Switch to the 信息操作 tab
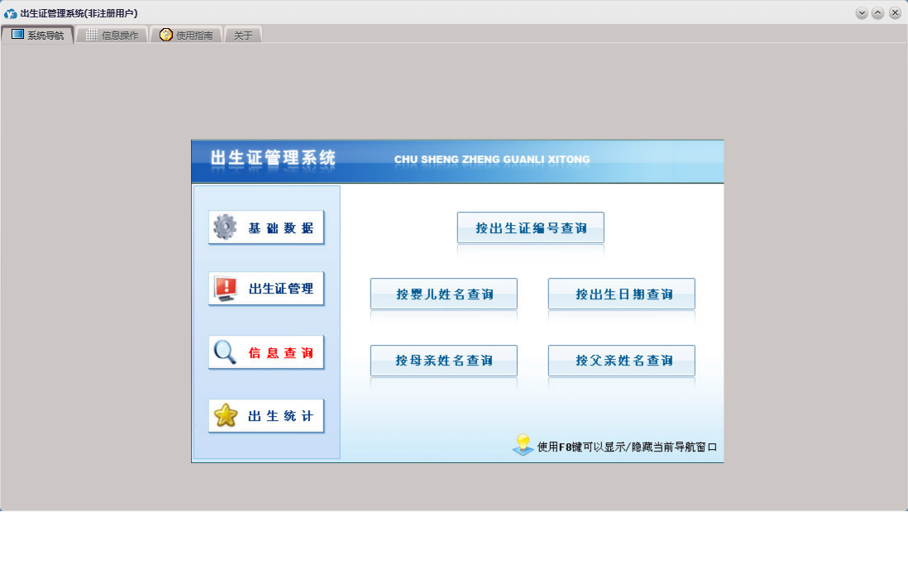 click(x=112, y=35)
